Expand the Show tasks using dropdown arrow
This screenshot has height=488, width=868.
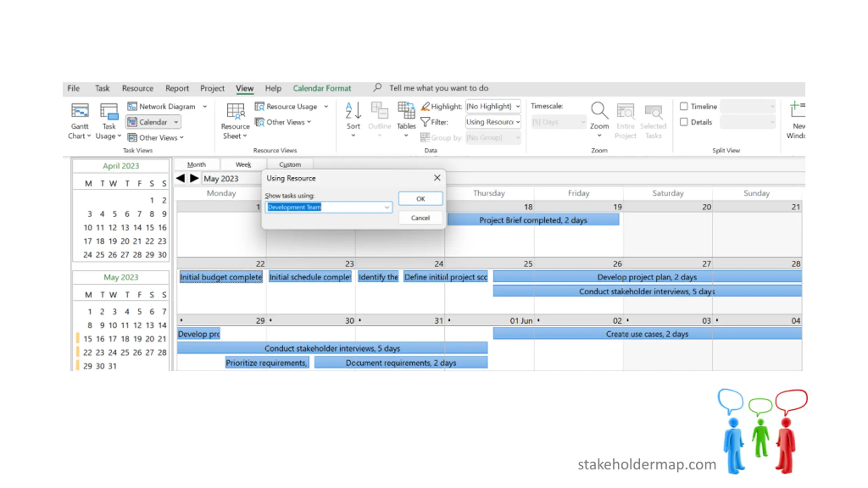pyautogui.click(x=387, y=207)
